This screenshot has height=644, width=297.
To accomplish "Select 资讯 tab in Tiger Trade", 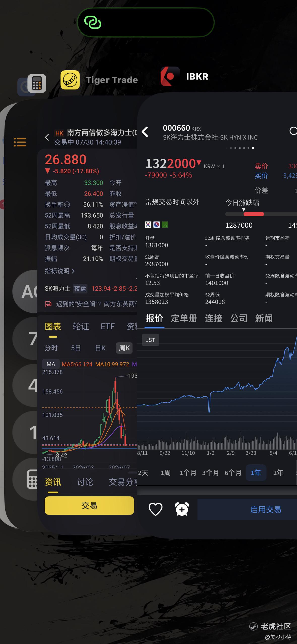I will [x=53, y=482].
